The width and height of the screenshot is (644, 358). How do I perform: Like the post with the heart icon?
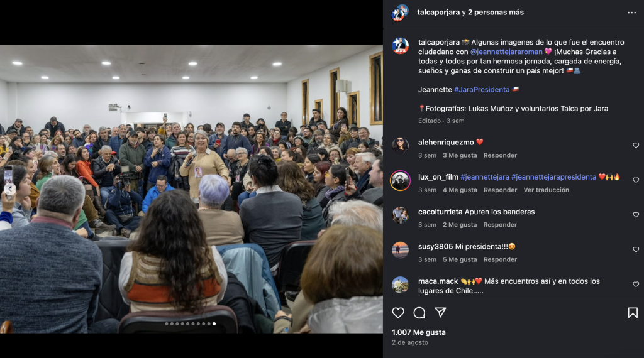(x=398, y=313)
